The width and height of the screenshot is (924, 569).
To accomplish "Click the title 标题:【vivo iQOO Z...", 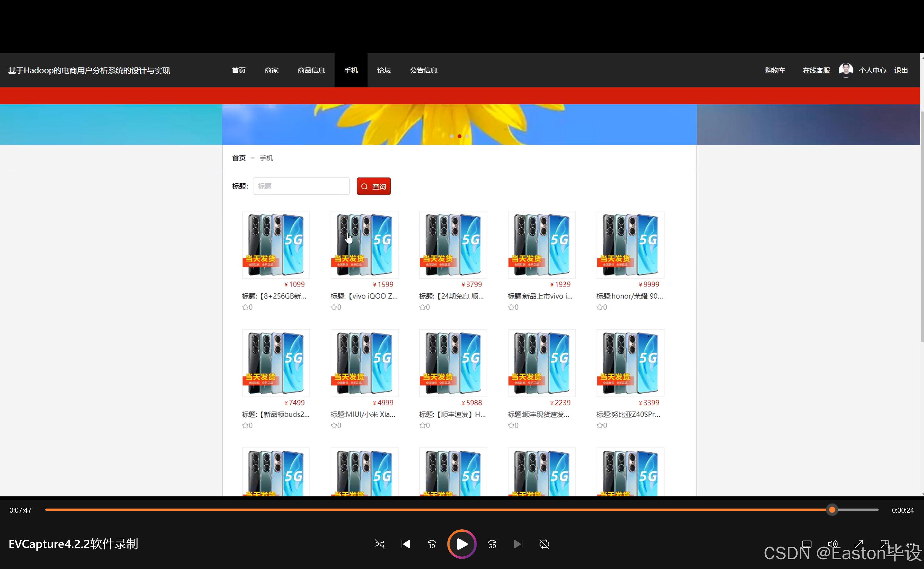I will (x=364, y=296).
